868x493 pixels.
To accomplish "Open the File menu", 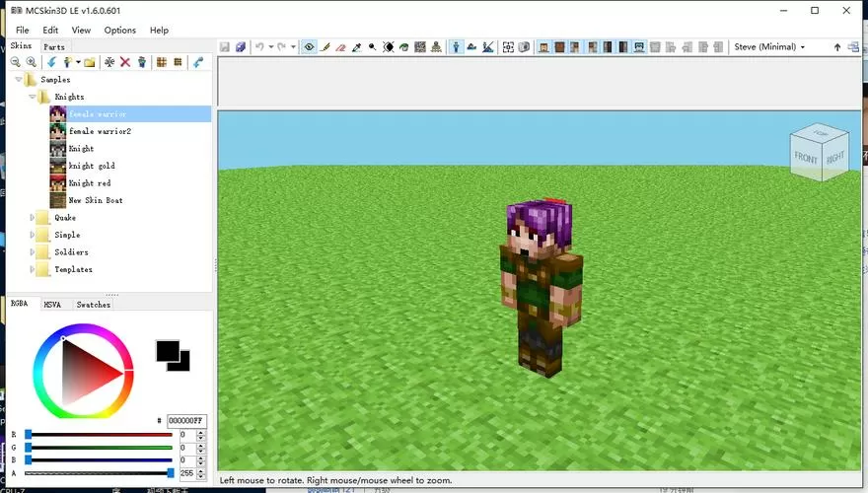I will coord(23,30).
